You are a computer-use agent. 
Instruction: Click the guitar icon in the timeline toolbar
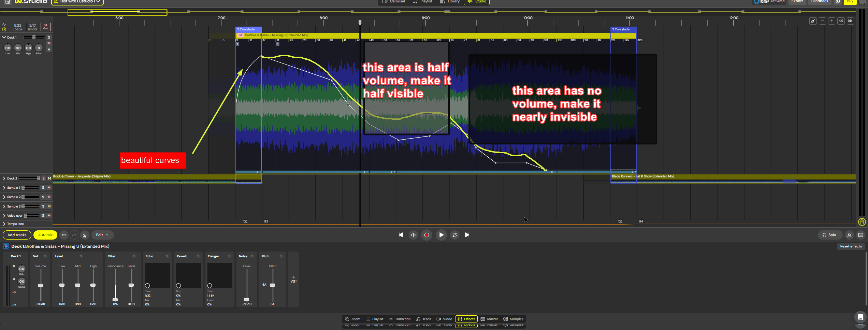tap(813, 21)
